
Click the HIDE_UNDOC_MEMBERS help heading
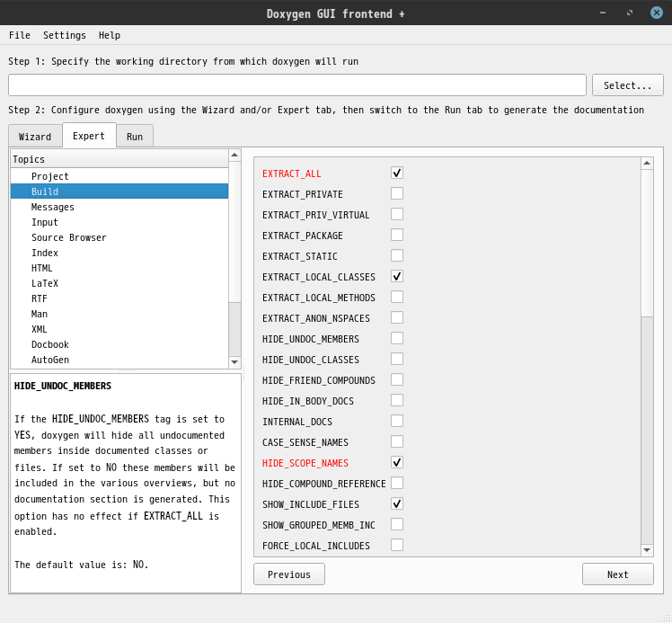click(x=63, y=386)
